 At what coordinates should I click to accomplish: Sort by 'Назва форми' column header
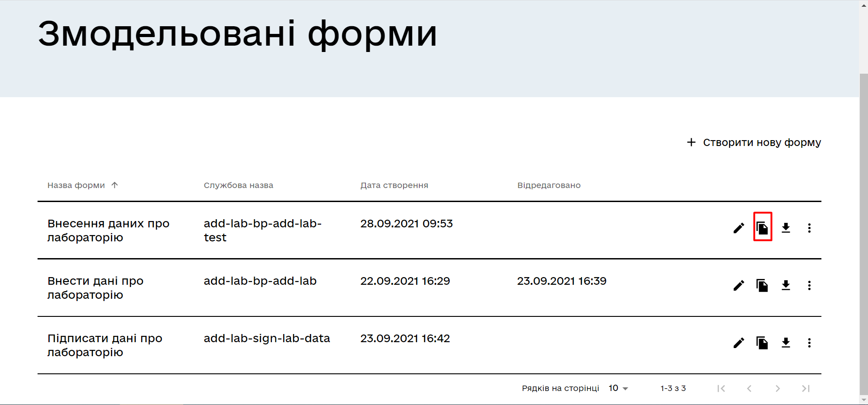[x=76, y=185]
